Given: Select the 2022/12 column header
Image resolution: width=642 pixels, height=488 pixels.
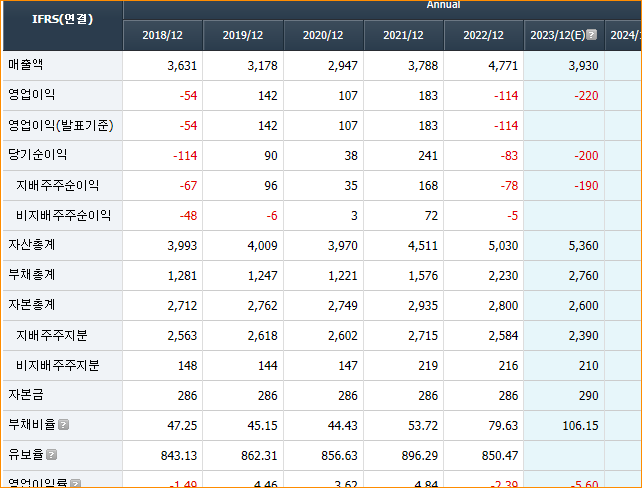Looking at the screenshot, I should tap(484, 35).
